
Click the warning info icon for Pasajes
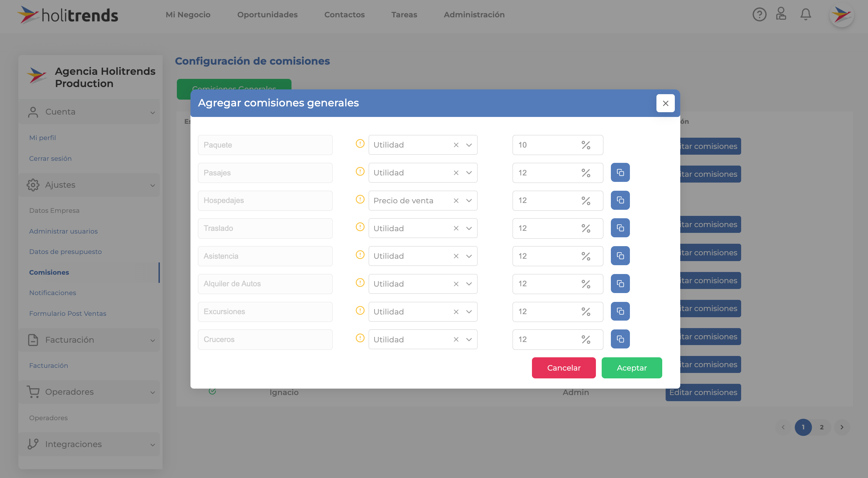pyautogui.click(x=360, y=171)
